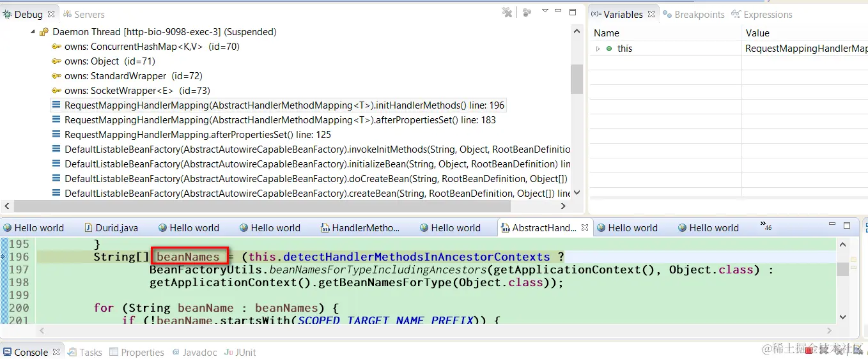Switch to the Breakpoints tab
Image resolution: width=868 pixels, height=359 pixels.
[694, 14]
